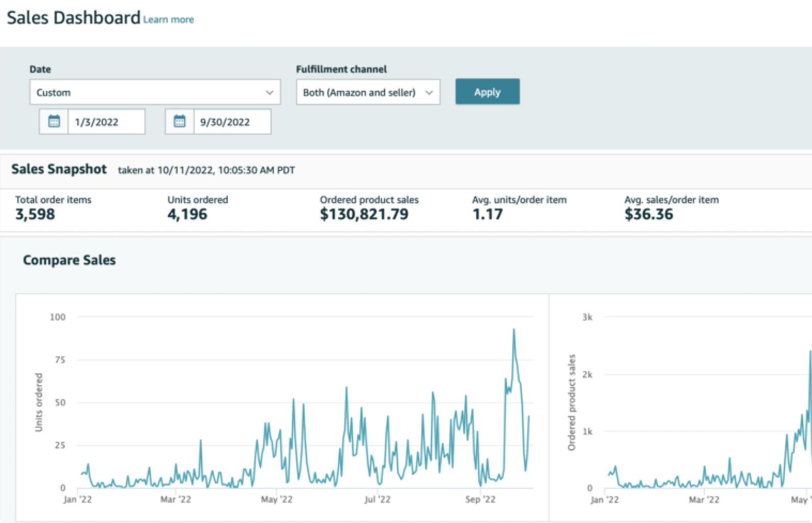812x523 pixels.
Task: Open the end date calendar picker icon
Action: pos(179,122)
